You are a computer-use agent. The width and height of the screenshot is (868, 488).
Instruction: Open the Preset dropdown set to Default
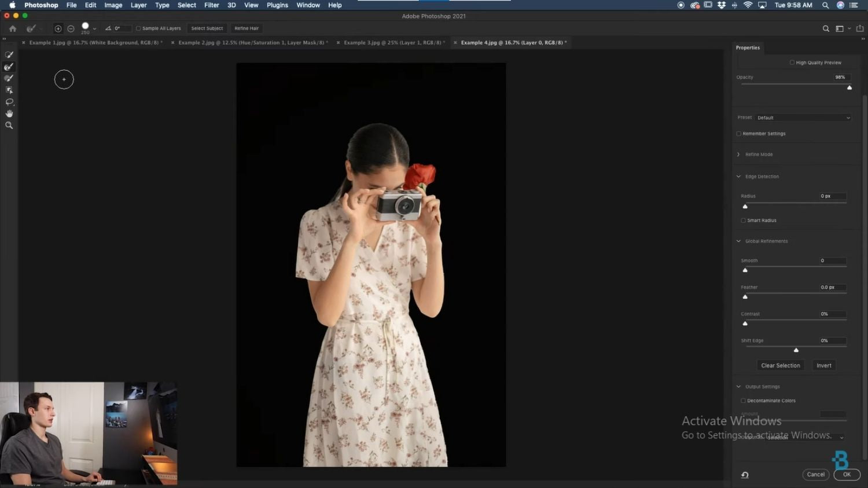tap(803, 117)
